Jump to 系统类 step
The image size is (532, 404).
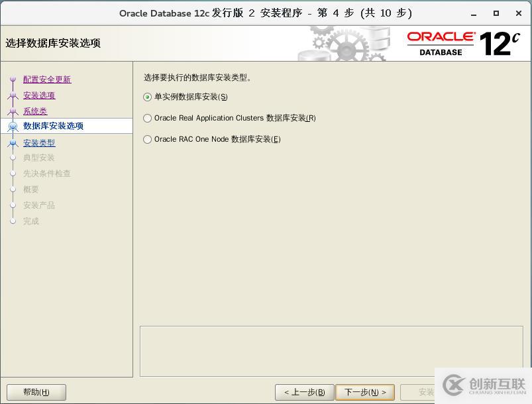[x=35, y=111]
